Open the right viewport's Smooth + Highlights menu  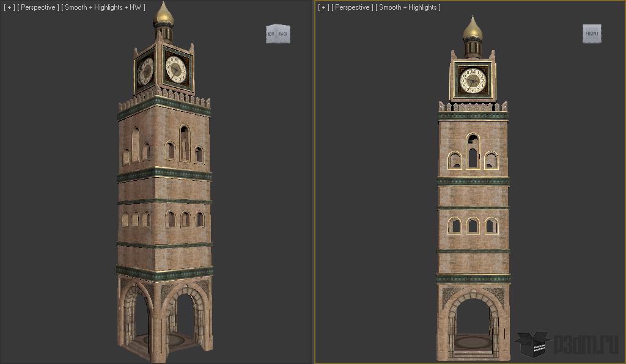[x=407, y=7]
